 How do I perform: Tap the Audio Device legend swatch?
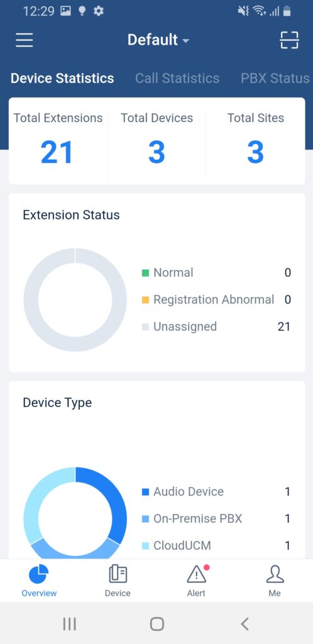point(145,492)
